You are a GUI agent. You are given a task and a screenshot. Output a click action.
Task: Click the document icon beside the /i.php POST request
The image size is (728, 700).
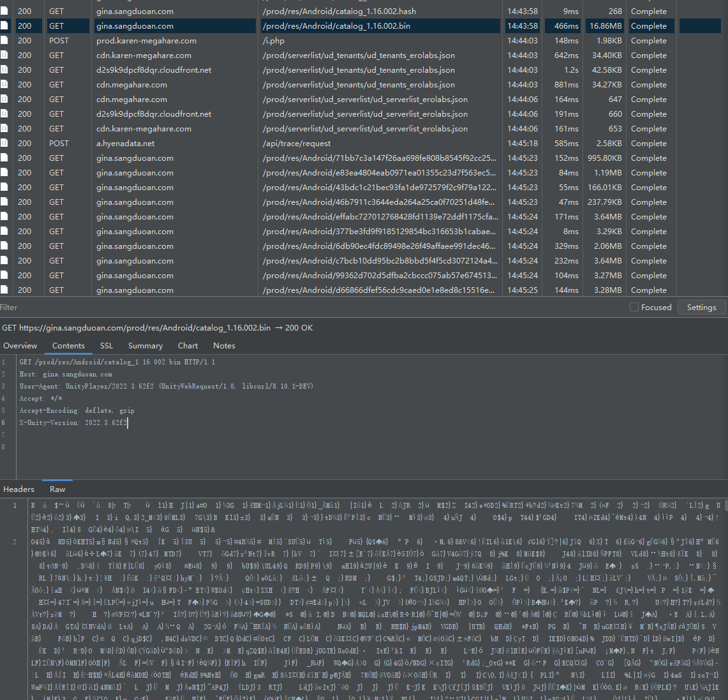coord(4,40)
